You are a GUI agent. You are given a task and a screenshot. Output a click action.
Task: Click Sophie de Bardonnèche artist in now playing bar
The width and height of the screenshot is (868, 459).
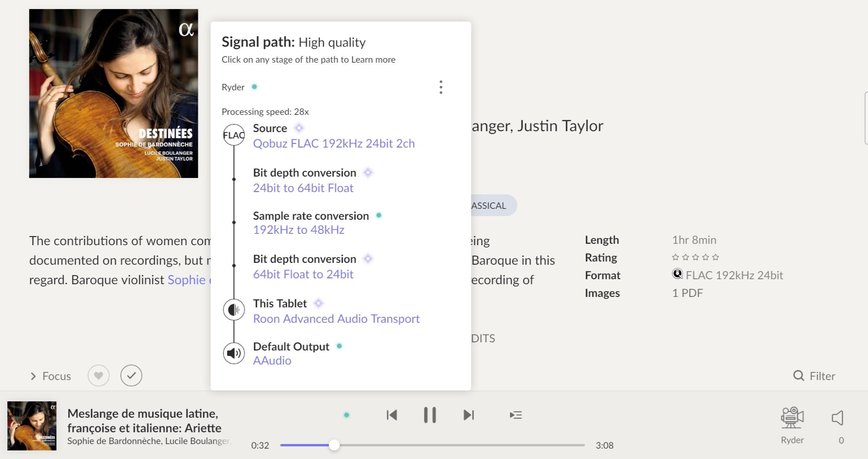coord(114,441)
